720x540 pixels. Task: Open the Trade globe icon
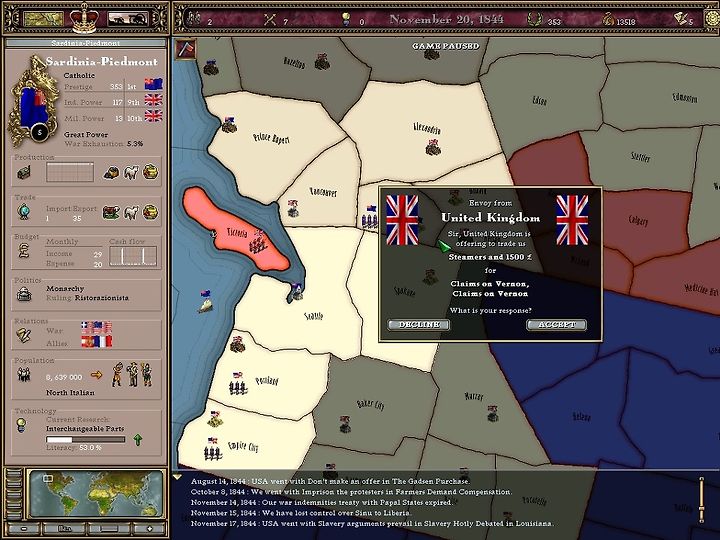click(23, 212)
